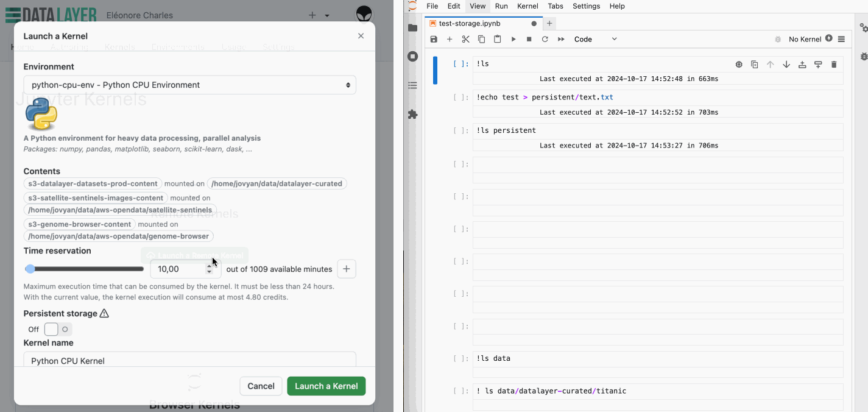Open the Tabs menu
This screenshot has height=412, width=868.
tap(556, 6)
